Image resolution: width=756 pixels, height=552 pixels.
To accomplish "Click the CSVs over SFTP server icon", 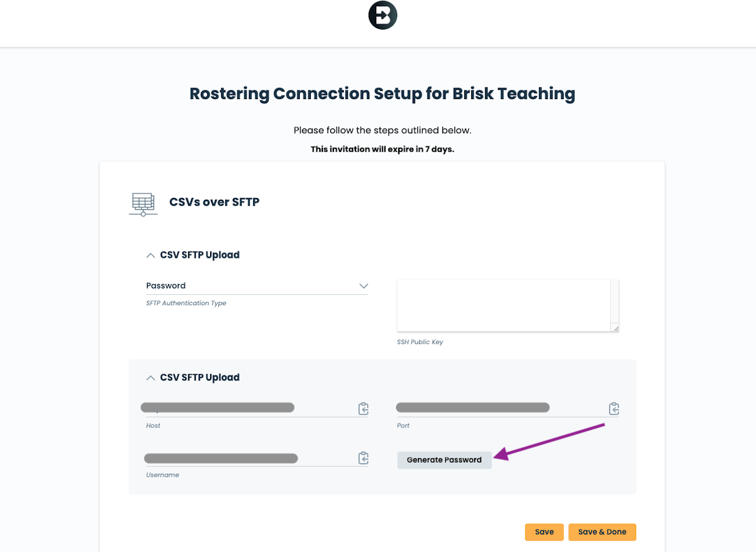I will [x=143, y=204].
